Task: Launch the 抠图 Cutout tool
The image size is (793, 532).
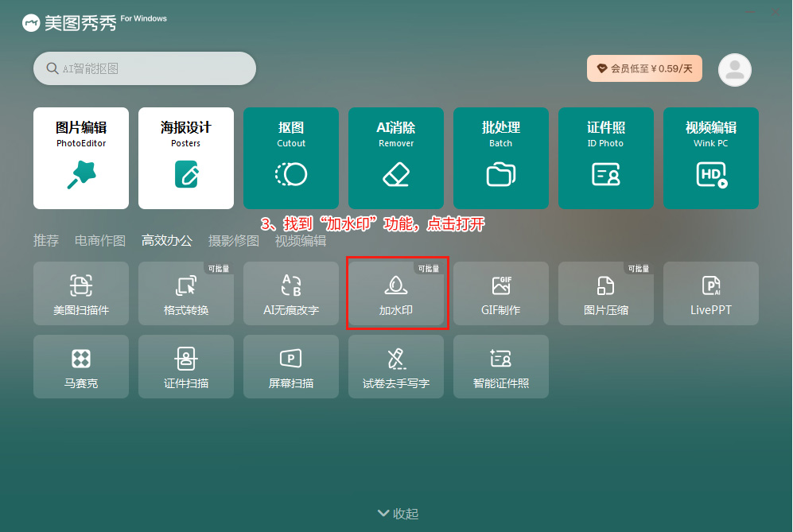Action: tap(291, 157)
